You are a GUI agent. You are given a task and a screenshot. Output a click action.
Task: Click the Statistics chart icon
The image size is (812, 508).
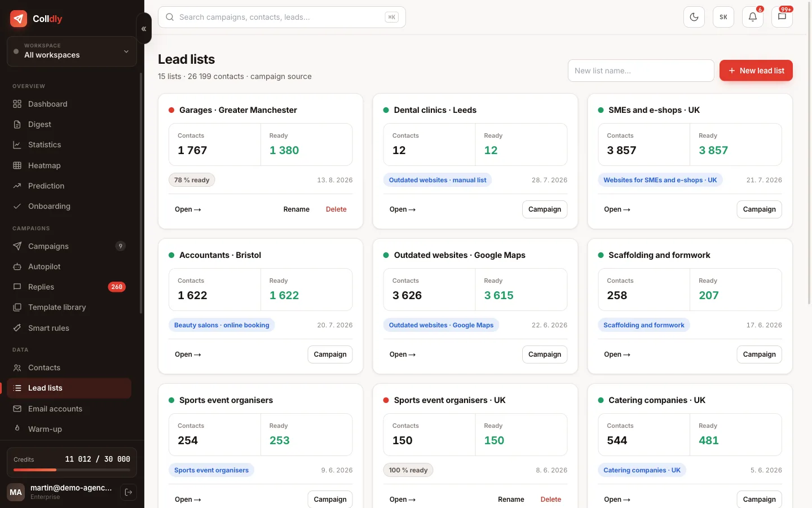pos(17,144)
